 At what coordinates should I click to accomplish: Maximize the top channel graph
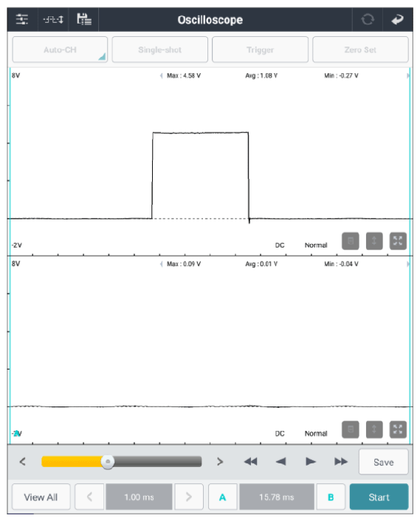pyautogui.click(x=398, y=241)
